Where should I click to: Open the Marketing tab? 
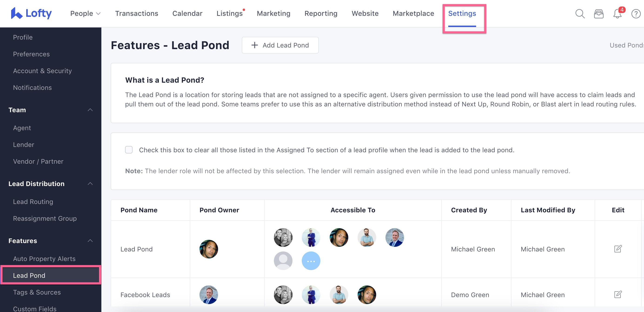click(x=273, y=14)
